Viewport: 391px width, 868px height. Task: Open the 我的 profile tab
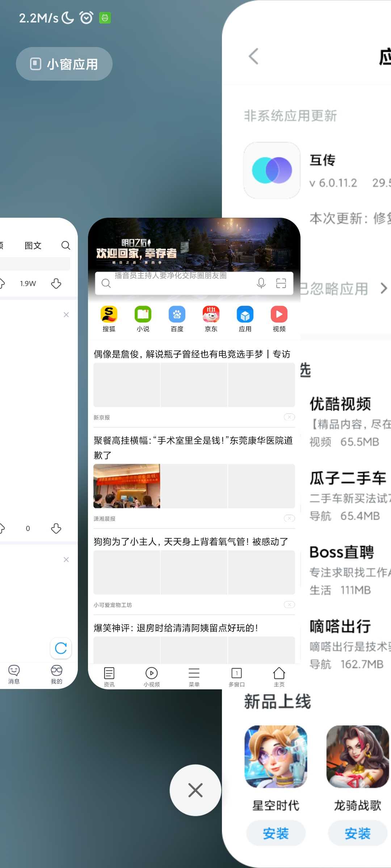[x=56, y=675]
